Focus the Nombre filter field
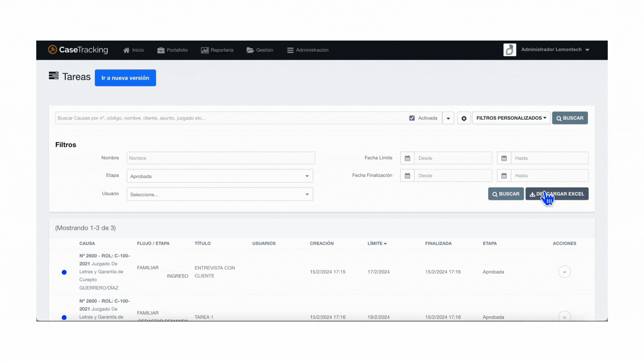The image size is (644, 362). [x=221, y=158]
